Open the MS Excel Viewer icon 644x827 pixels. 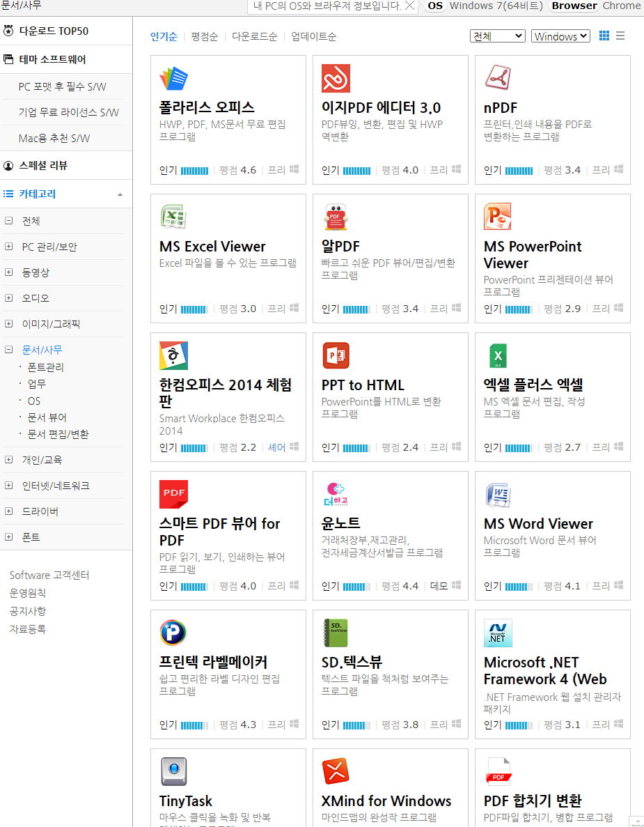pyautogui.click(x=173, y=217)
